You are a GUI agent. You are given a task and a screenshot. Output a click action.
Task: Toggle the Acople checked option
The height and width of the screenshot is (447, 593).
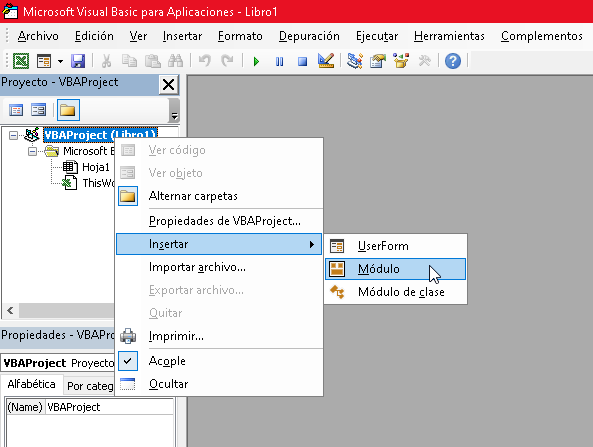(x=219, y=361)
